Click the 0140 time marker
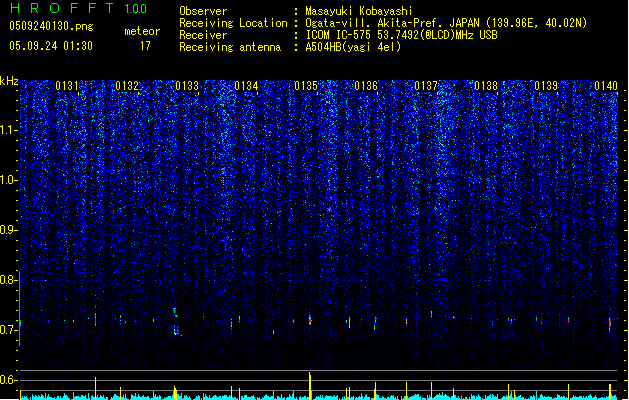The image size is (629, 400). coord(606,86)
